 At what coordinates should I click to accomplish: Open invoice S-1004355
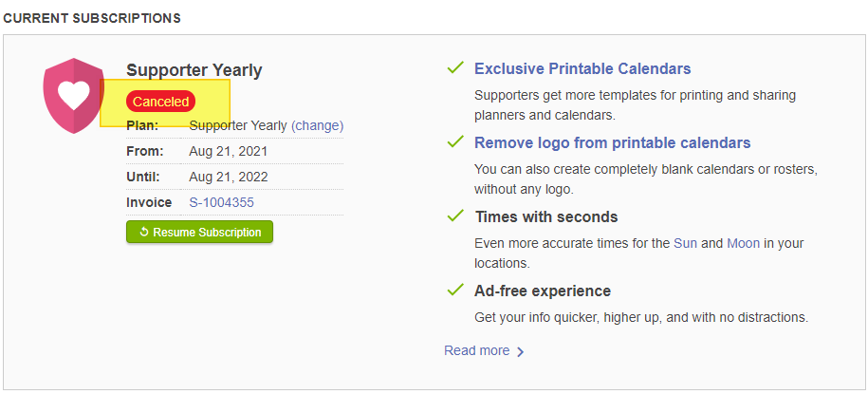pos(221,203)
